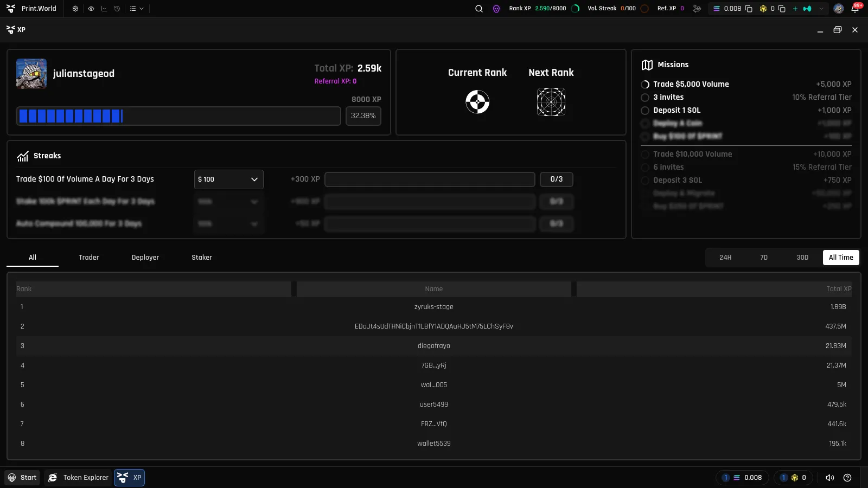Image resolution: width=868 pixels, height=488 pixels.
Task: Select the 6 invites mission radio
Action: 645,168
